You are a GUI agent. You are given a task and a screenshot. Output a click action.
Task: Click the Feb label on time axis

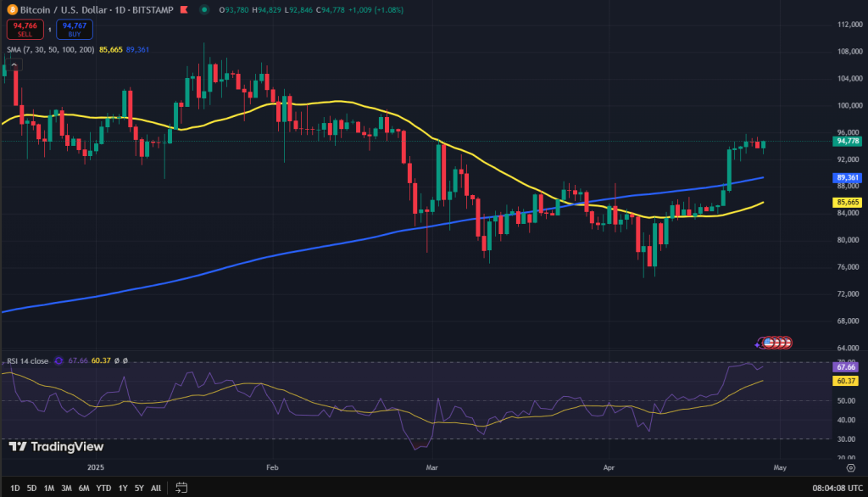272,467
